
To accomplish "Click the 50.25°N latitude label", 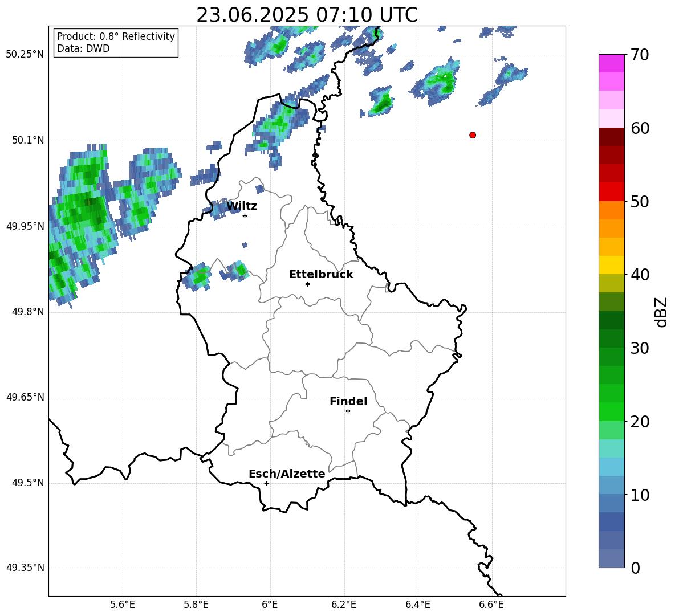I will tap(25, 55).
